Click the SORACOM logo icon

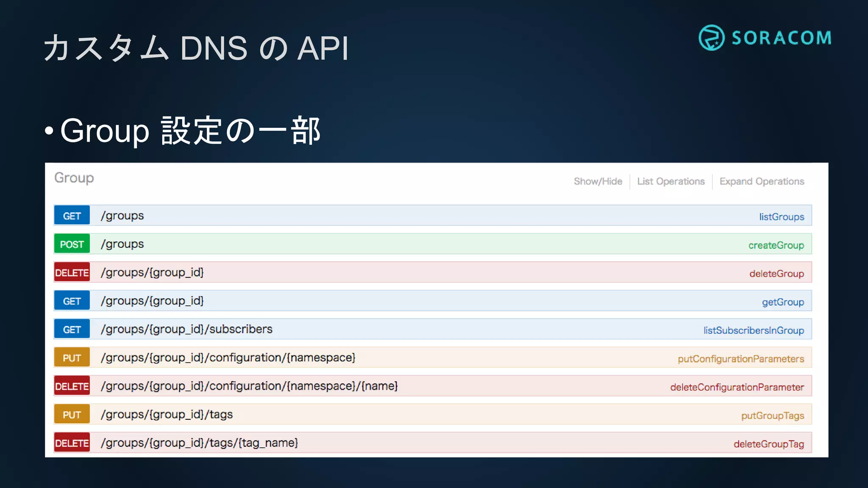point(712,38)
